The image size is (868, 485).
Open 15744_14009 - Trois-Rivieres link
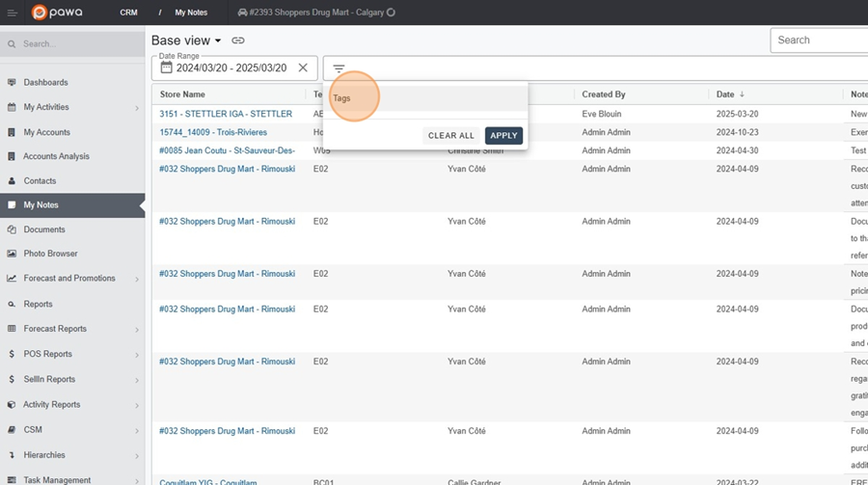(x=213, y=132)
